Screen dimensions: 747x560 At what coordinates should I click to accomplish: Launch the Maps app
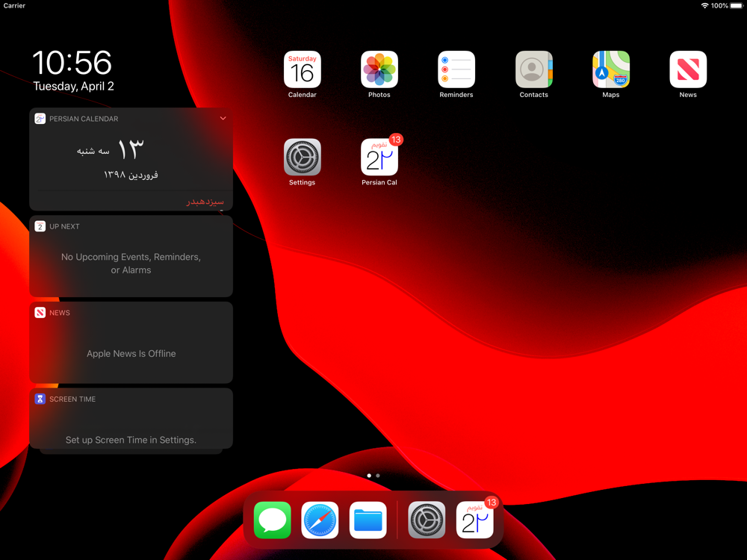point(611,70)
